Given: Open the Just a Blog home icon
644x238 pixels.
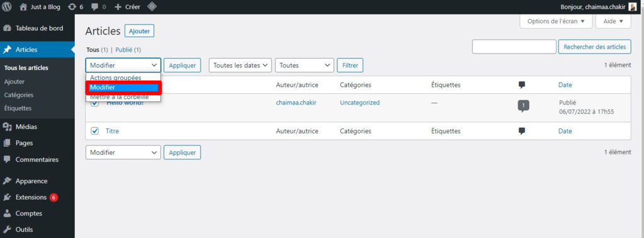Looking at the screenshot, I should 23,6.
